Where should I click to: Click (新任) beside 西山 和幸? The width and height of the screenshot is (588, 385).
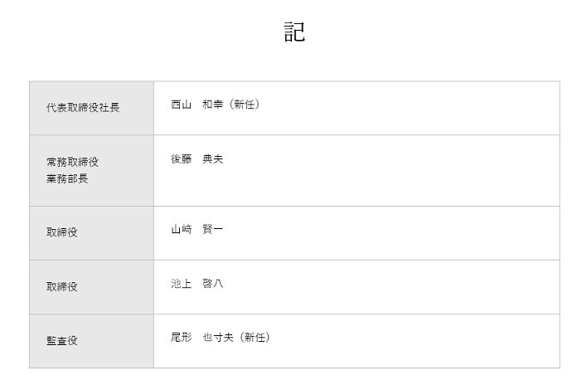coord(242,105)
